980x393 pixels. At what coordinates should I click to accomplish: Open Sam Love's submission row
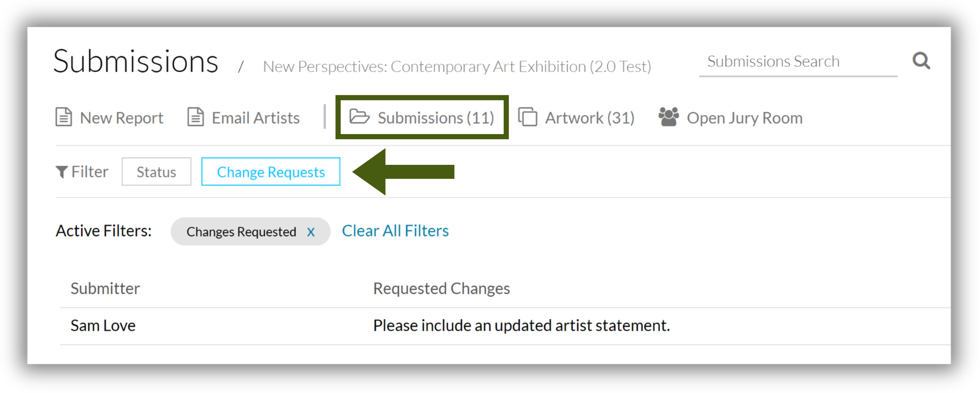pos(505,326)
